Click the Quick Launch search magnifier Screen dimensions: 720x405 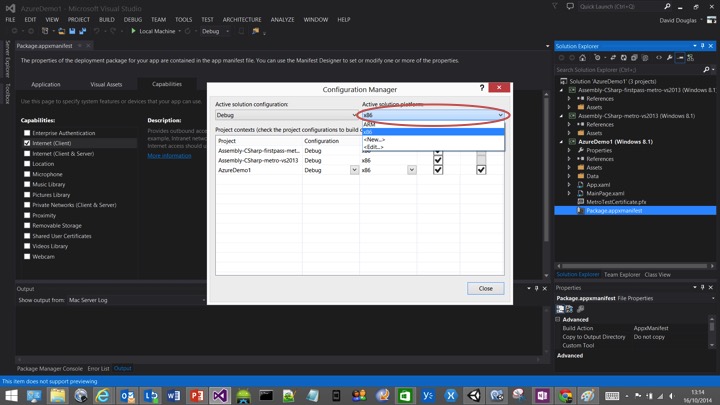667,6
